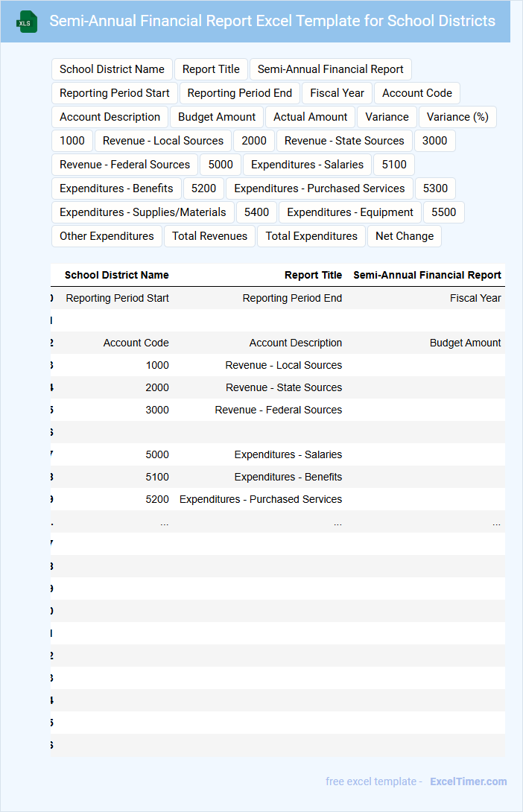
Task: Select the Total Revenues tag
Action: click(x=209, y=236)
